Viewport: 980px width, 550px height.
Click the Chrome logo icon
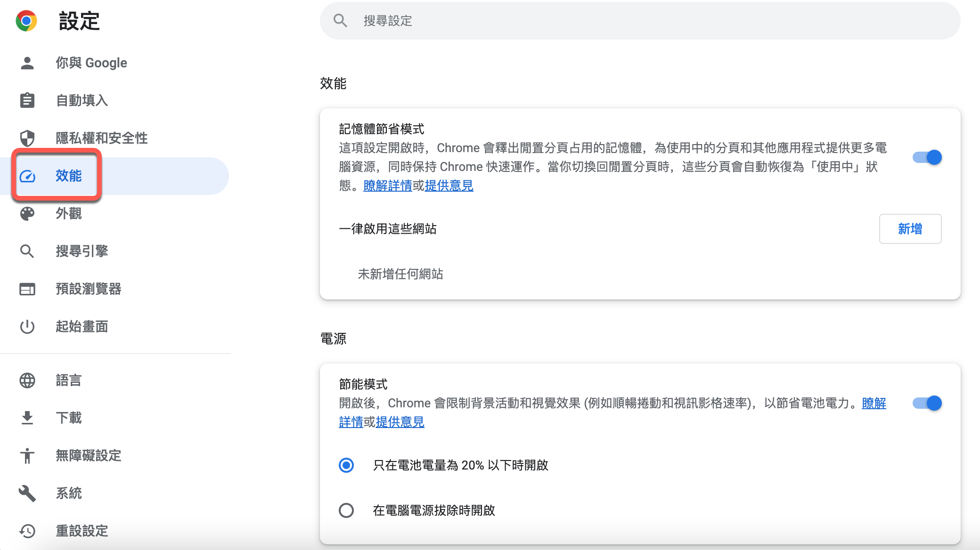click(26, 21)
